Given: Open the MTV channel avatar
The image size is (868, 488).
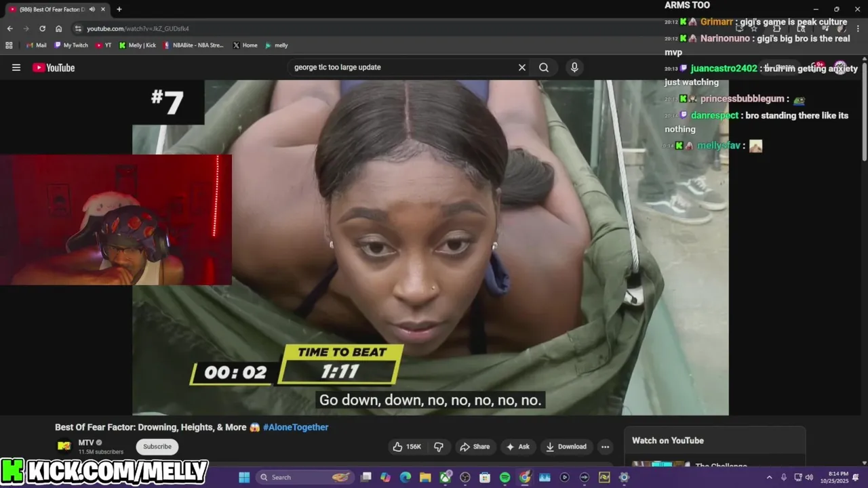Looking at the screenshot, I should point(64,446).
